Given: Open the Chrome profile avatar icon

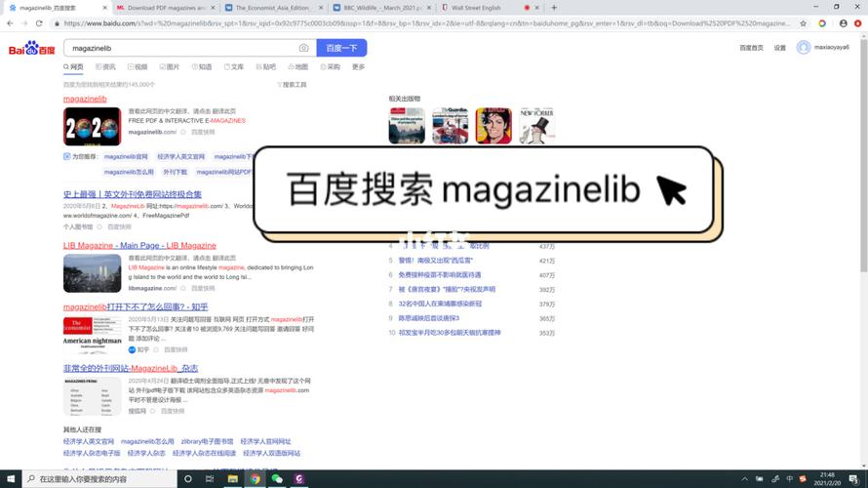Looking at the screenshot, I should [x=843, y=23].
